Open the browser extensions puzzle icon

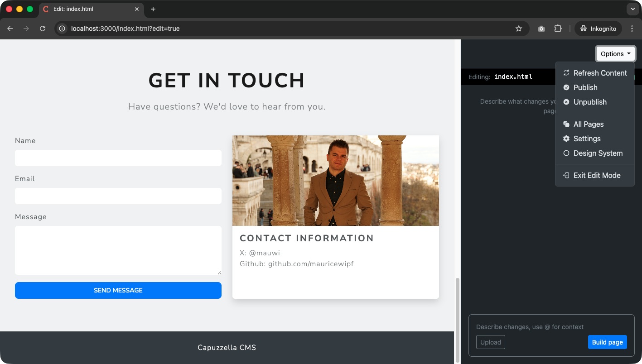click(558, 28)
